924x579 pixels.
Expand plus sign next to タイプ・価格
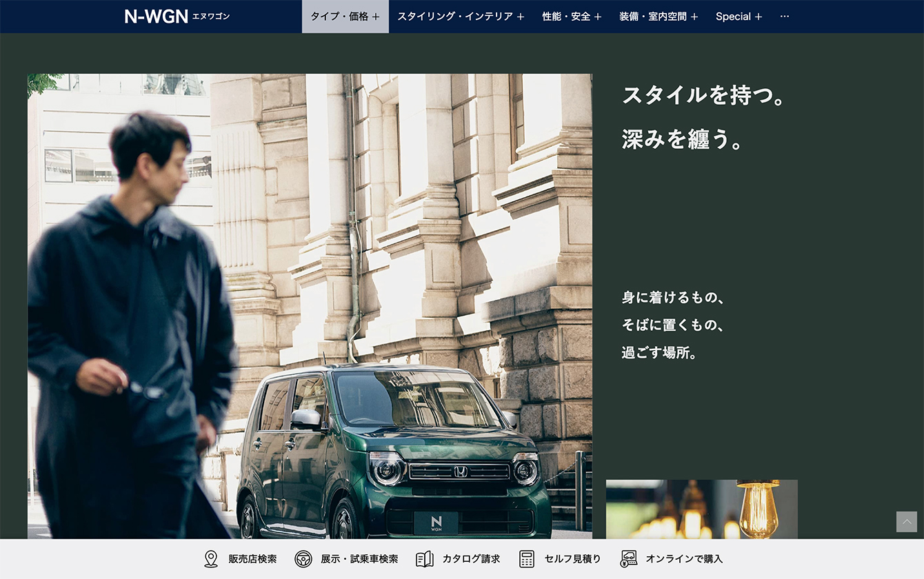point(376,17)
